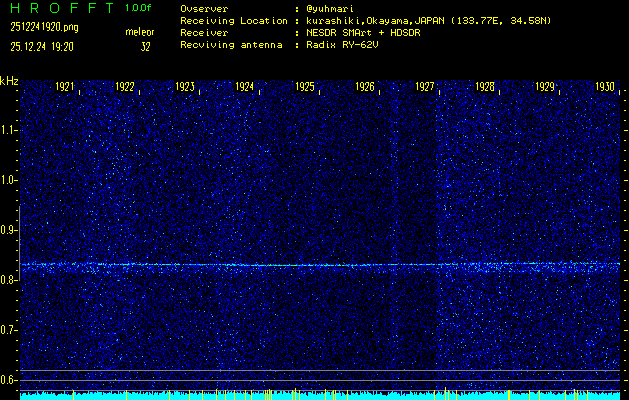
Task: Click the date stamp 25.12.24 19:20
Action: (x=42, y=47)
